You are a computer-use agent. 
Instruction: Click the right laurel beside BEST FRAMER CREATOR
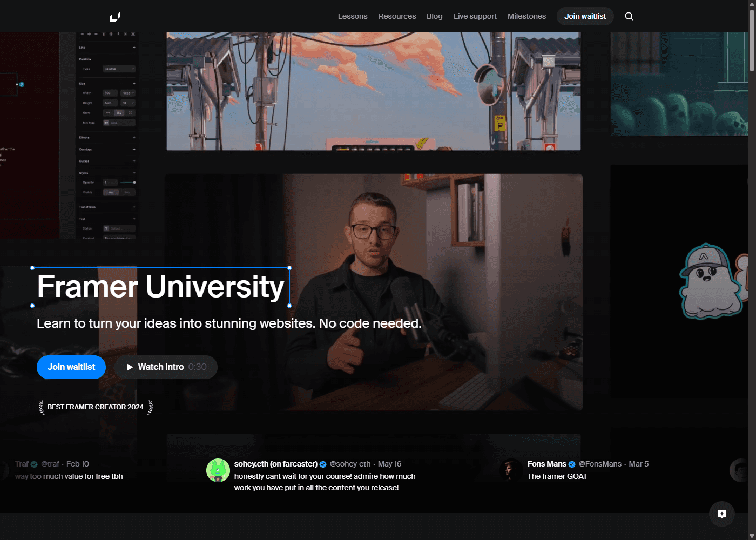click(150, 407)
